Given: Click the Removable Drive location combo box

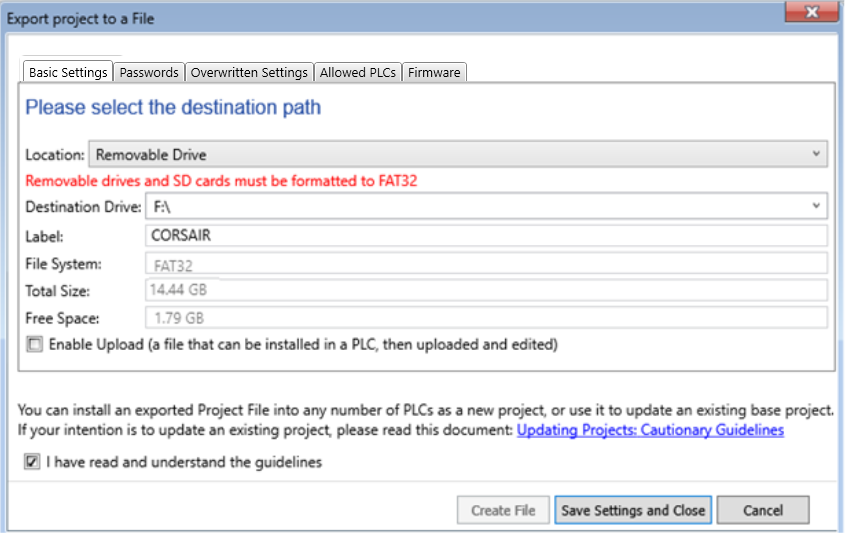Looking at the screenshot, I should pyautogui.click(x=450, y=154).
